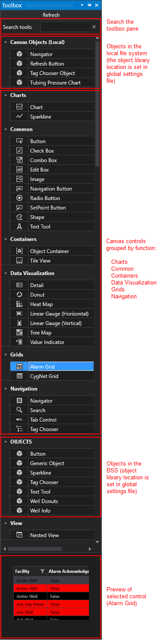This screenshot has width=164, height=644.
Task: Toggle auto-hide pin on Toolbox pane
Action: point(89,5)
